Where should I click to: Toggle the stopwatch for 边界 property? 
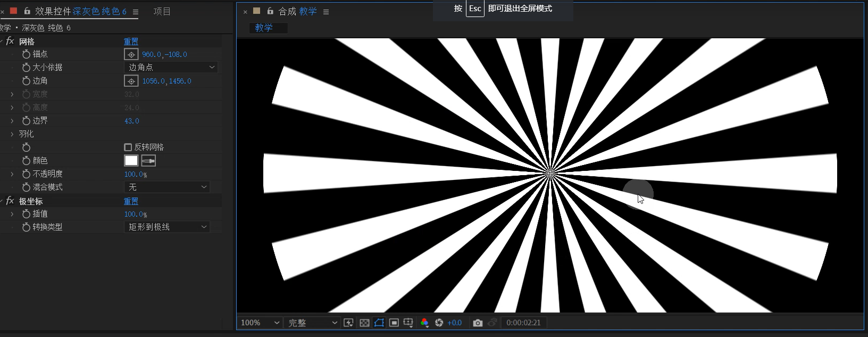tap(26, 121)
